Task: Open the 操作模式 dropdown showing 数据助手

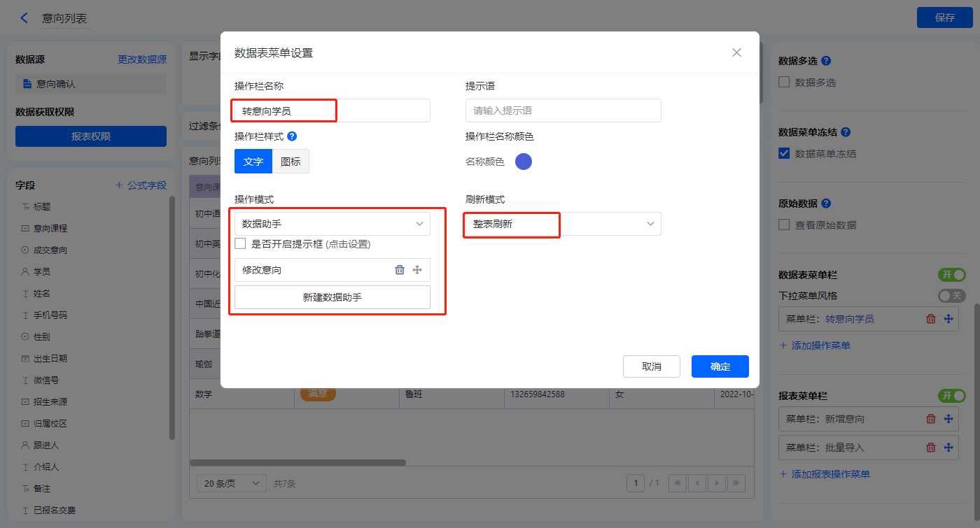Action: [x=332, y=224]
